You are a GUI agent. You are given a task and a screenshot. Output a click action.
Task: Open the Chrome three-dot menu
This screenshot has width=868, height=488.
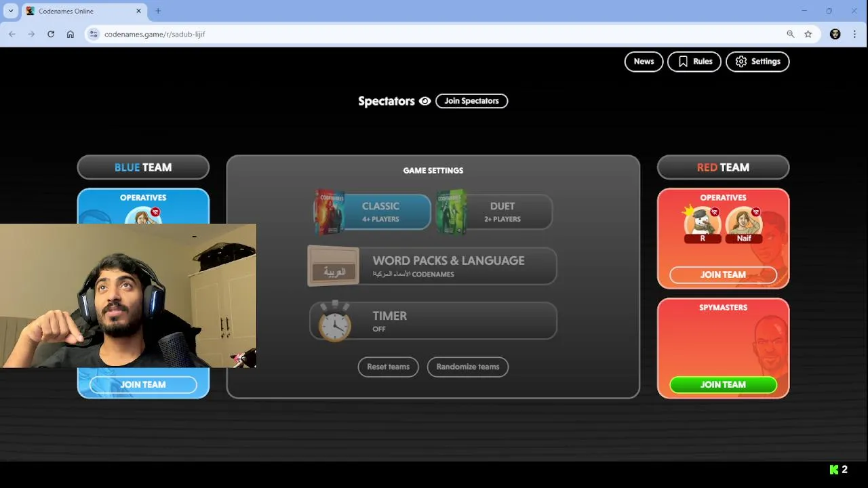point(854,34)
